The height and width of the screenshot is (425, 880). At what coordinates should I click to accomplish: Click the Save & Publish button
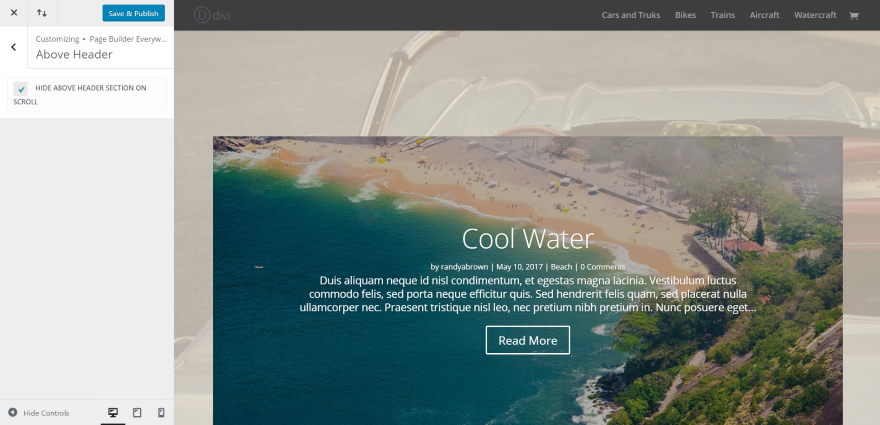click(x=134, y=13)
